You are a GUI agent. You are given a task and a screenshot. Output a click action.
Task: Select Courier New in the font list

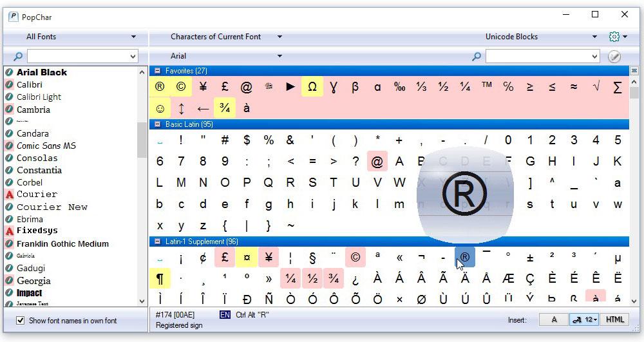(x=52, y=207)
